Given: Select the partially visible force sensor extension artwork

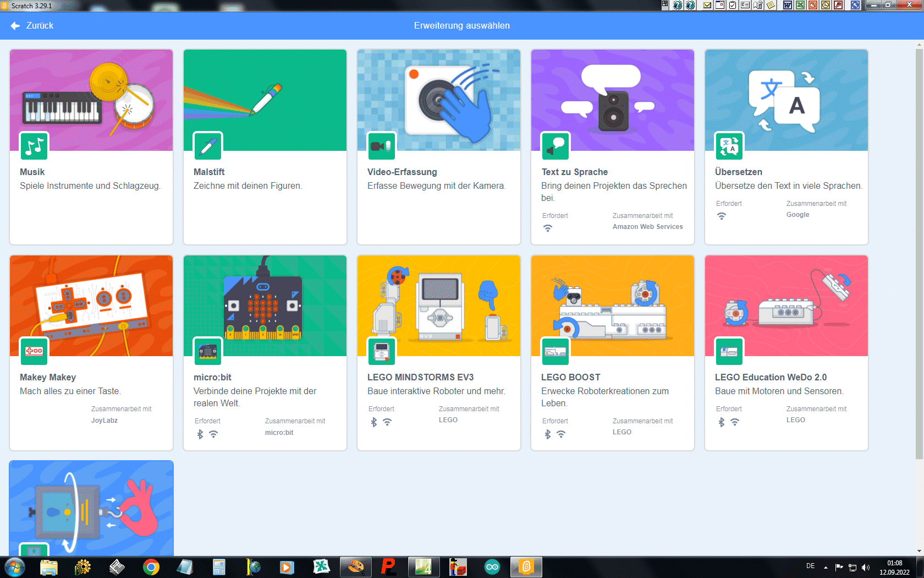Looking at the screenshot, I should pos(91,508).
